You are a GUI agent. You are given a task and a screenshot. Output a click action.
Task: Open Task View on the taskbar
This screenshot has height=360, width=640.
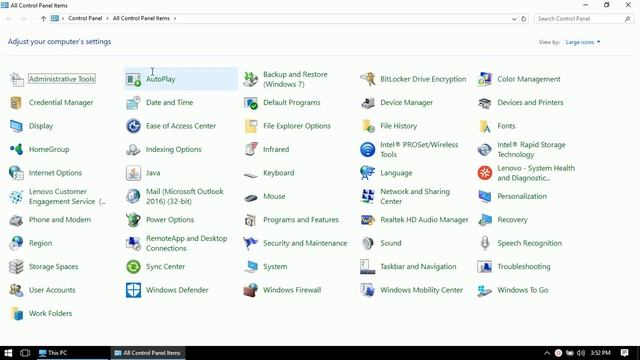pyautogui.click(x=25, y=353)
